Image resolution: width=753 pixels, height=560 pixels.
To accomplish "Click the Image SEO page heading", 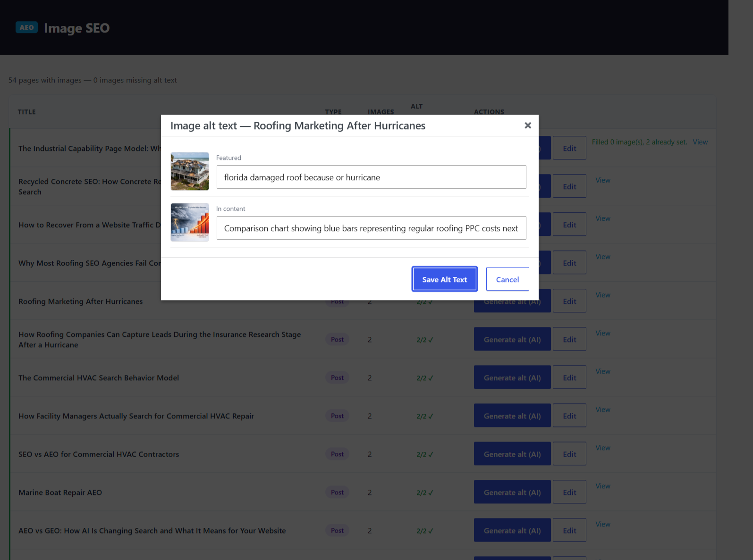I will pos(76,28).
